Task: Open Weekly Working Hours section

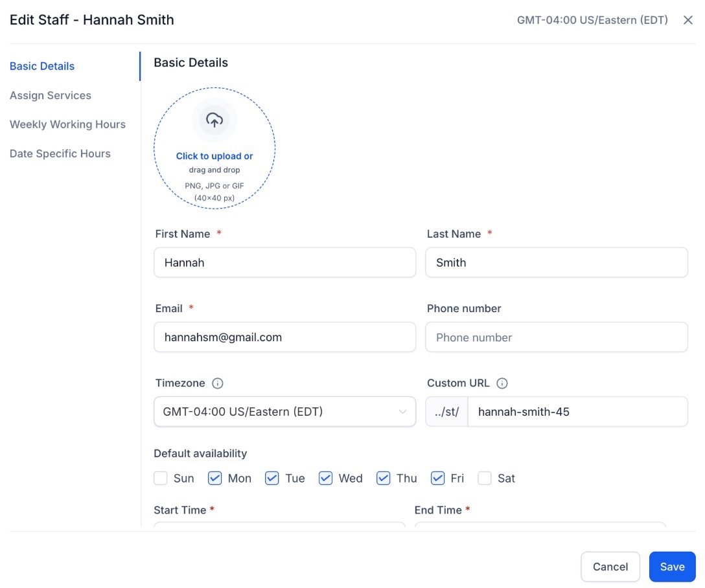Action: tap(67, 124)
